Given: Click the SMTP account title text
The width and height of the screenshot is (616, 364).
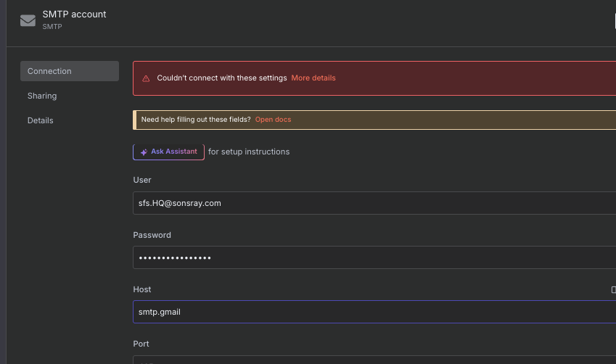Looking at the screenshot, I should [74, 15].
